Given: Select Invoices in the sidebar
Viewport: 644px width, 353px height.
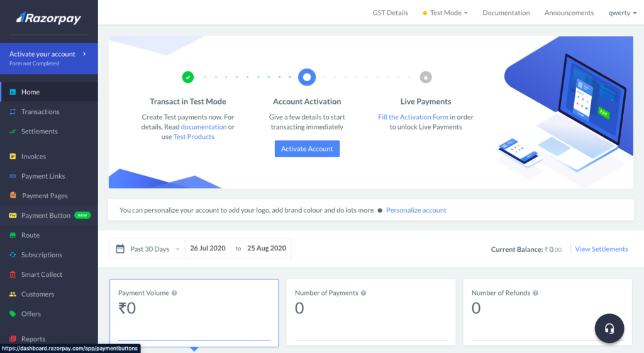Looking at the screenshot, I should pos(49,157).
